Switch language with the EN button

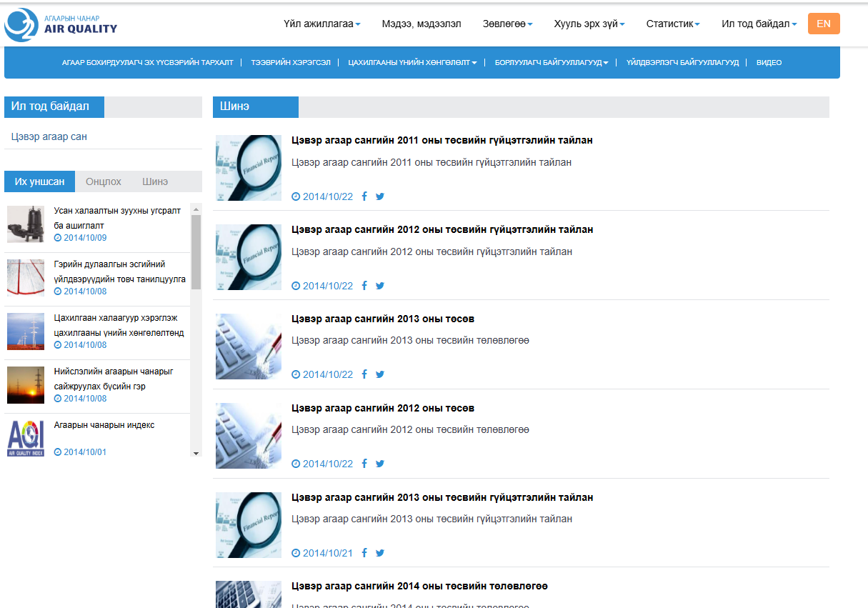tap(824, 24)
